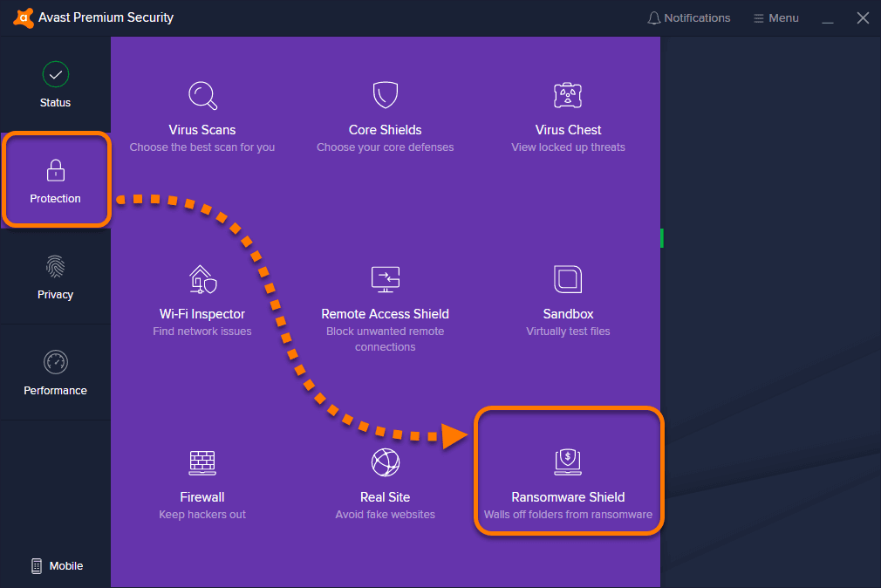Click "View locked up threats" text
Screen dimensions: 881x588
tap(568, 147)
